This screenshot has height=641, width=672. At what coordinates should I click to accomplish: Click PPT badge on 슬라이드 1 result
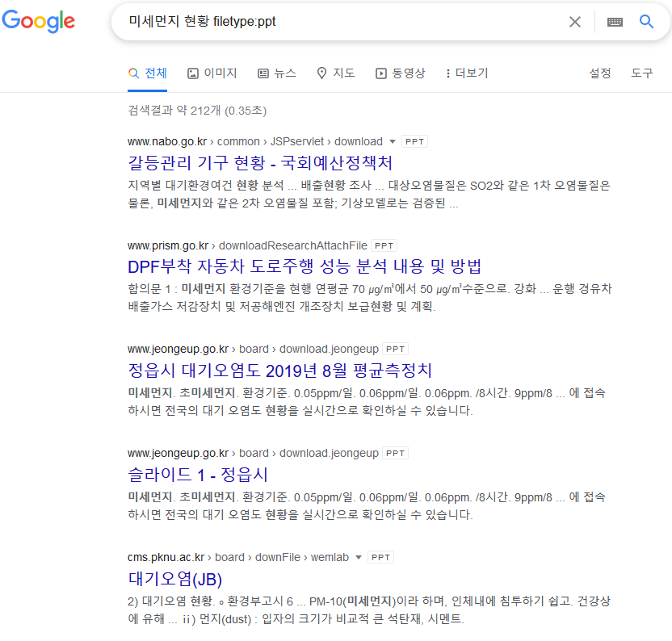395,454
